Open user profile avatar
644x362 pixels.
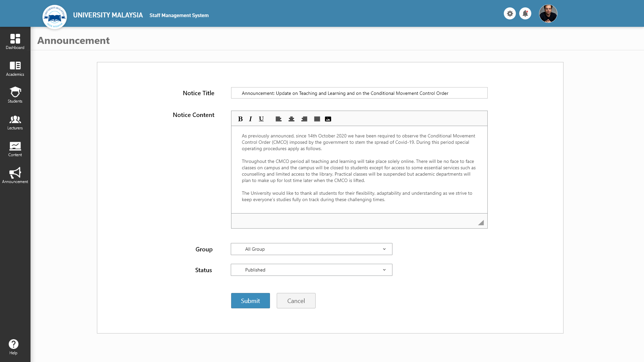(x=548, y=13)
